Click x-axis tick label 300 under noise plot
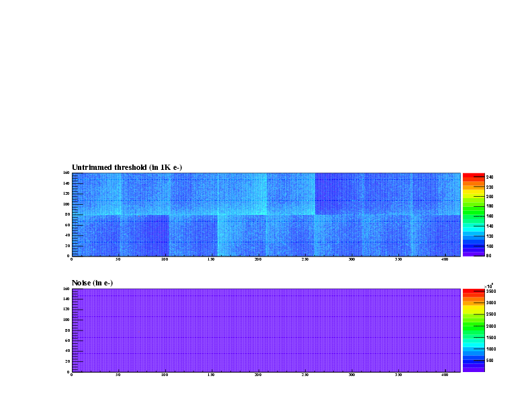The width and height of the screenshot is (532, 411). click(351, 375)
